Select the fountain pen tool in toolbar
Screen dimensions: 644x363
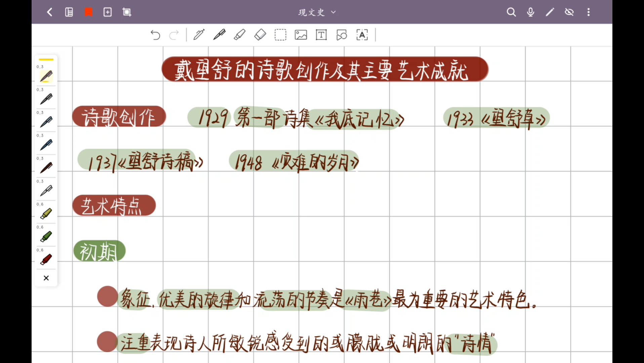coord(219,35)
